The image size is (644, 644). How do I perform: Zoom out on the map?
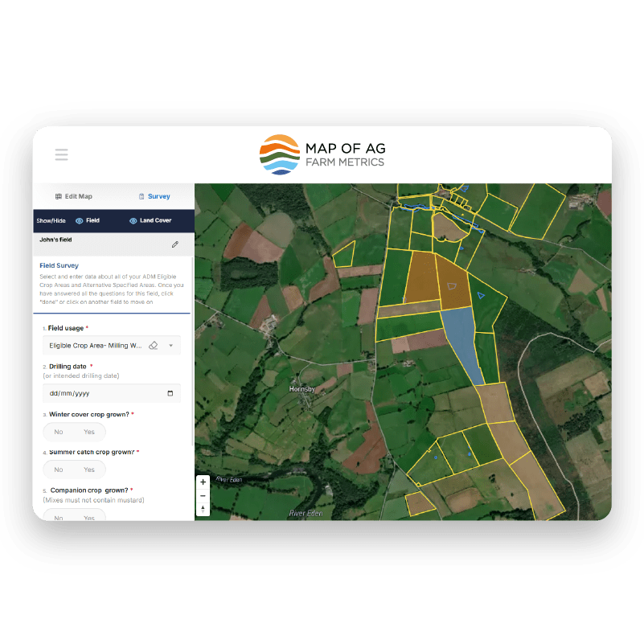(203, 495)
